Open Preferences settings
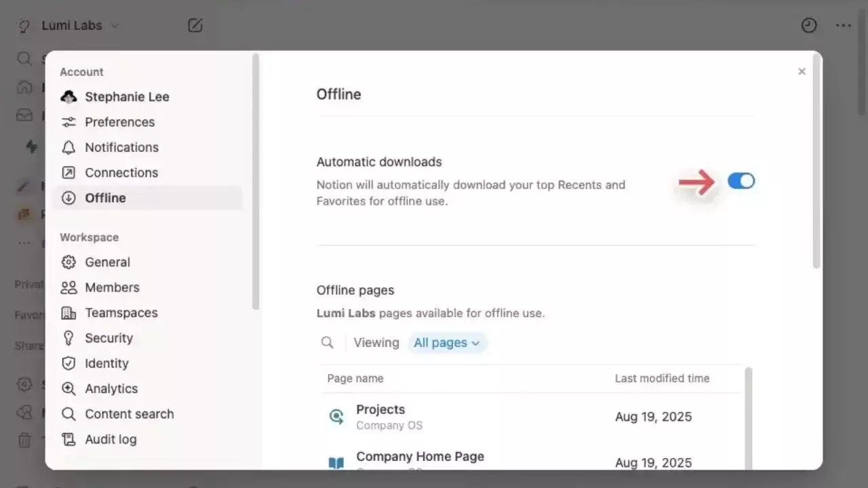Viewport: 868px width, 488px height. point(147,122)
